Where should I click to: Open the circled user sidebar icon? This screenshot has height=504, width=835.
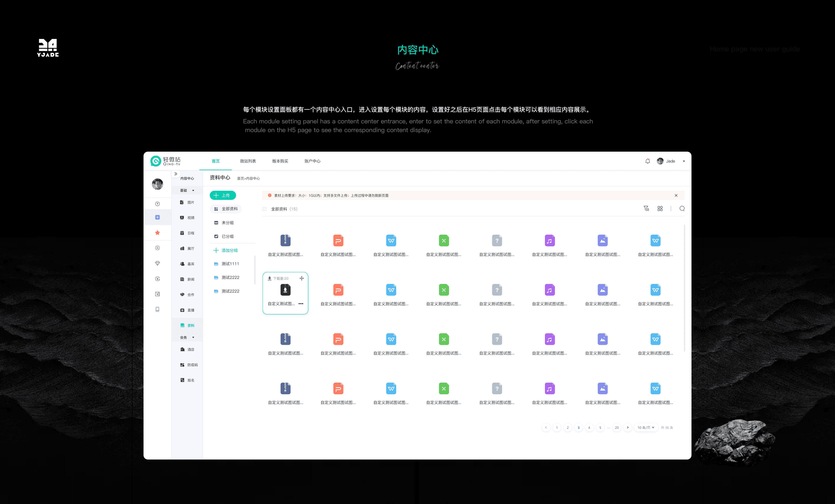point(157,248)
